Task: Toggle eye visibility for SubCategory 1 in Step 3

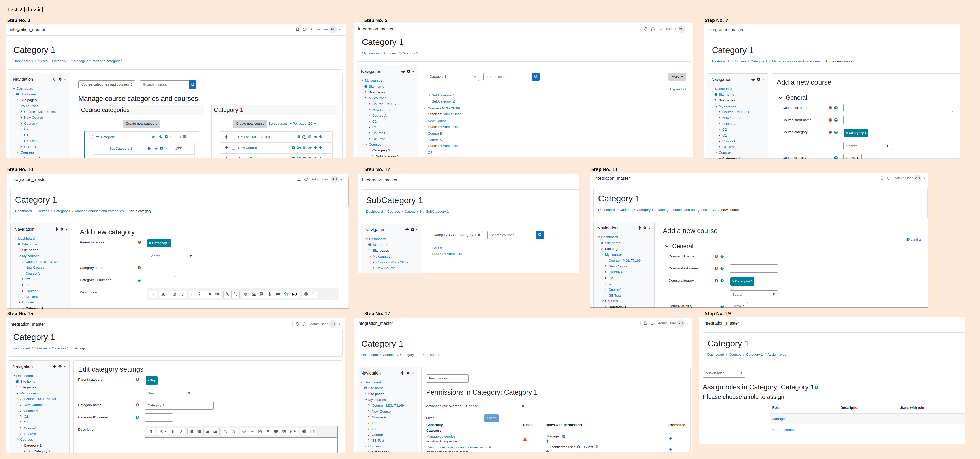Action: point(149,148)
